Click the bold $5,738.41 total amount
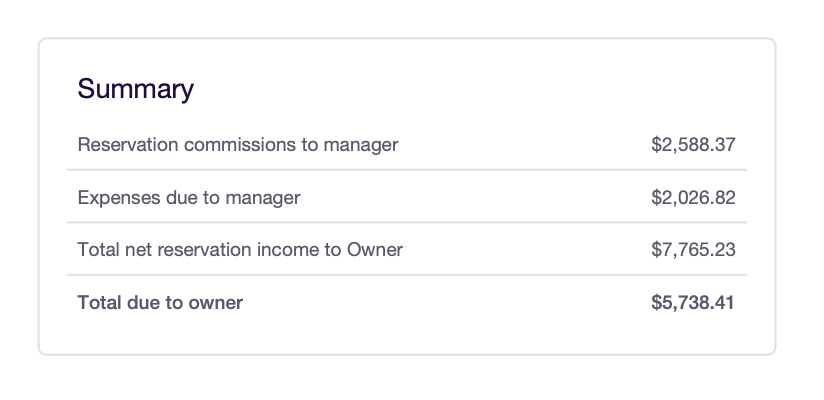Screen dimensions: 824x400 [x=693, y=303]
